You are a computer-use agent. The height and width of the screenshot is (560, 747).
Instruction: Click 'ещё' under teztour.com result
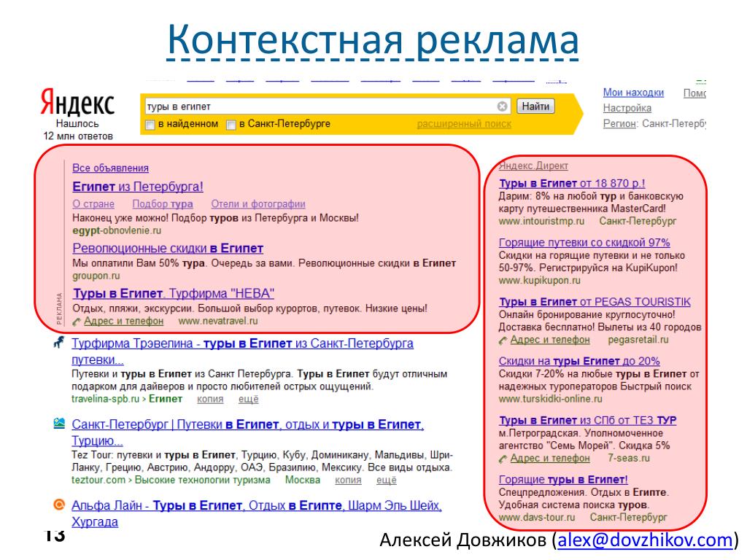(x=387, y=480)
